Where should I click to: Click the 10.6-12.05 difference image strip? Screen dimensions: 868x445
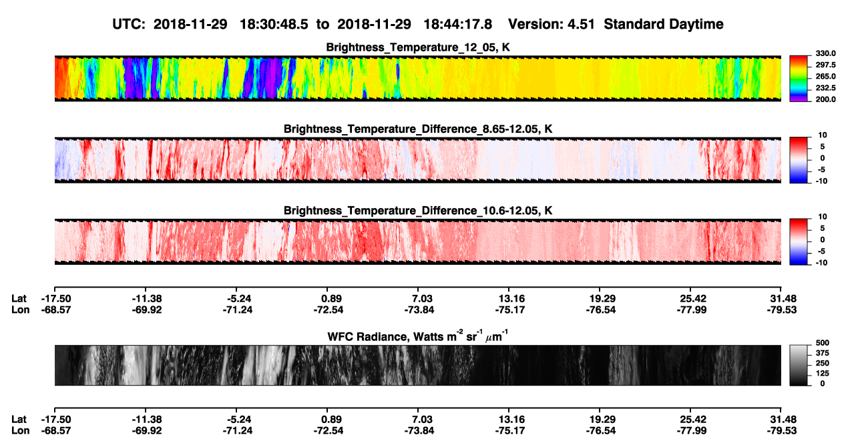(x=418, y=242)
